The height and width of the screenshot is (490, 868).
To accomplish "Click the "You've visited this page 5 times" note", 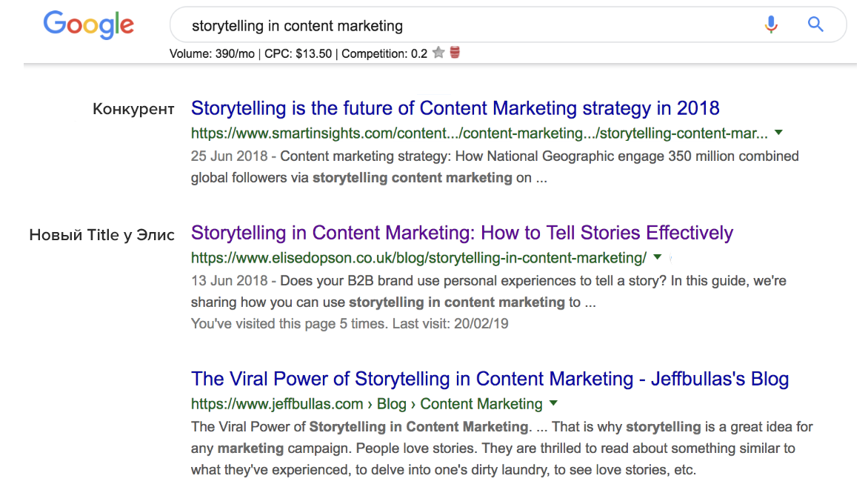I will coord(350,323).
